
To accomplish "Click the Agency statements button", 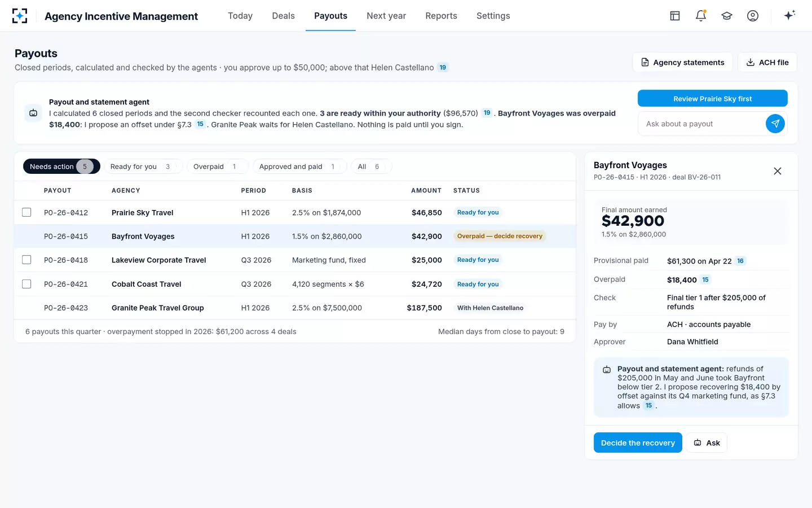I will (x=682, y=62).
